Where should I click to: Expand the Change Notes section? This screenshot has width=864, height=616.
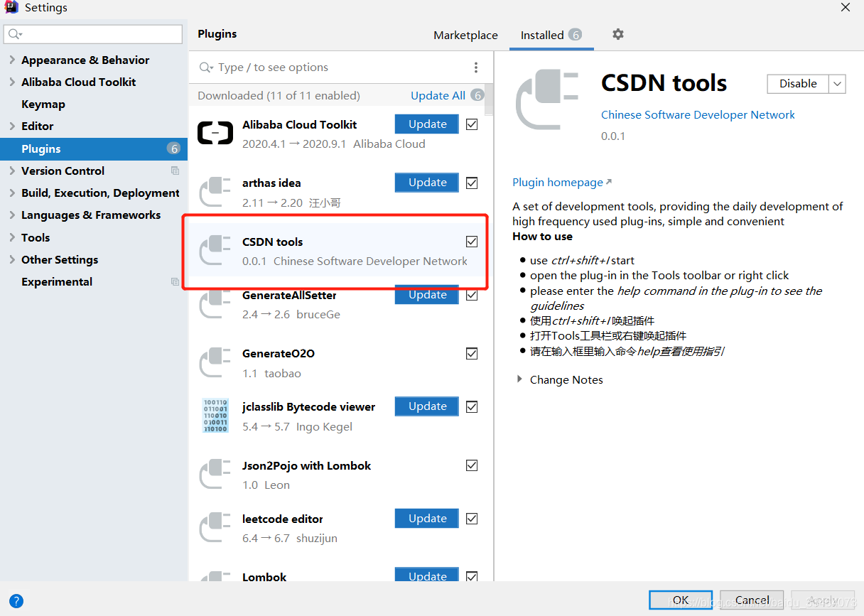[519, 380]
